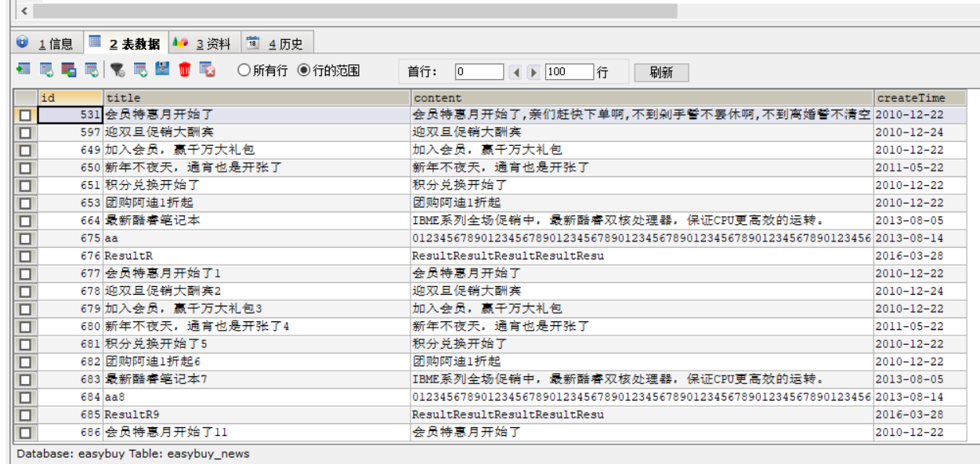This screenshot has width=980, height=464.
Task: Go to next page of rows arrow
Action: (x=533, y=72)
